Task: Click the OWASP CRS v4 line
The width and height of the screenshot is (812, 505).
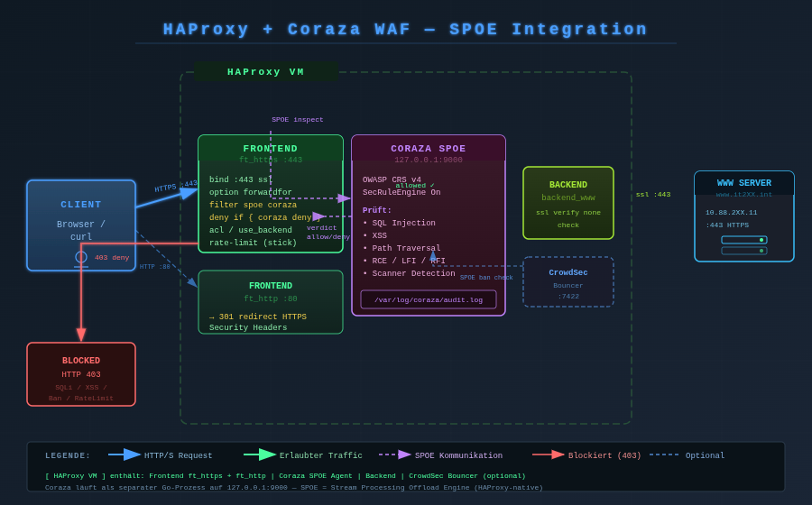Action: (x=392, y=179)
